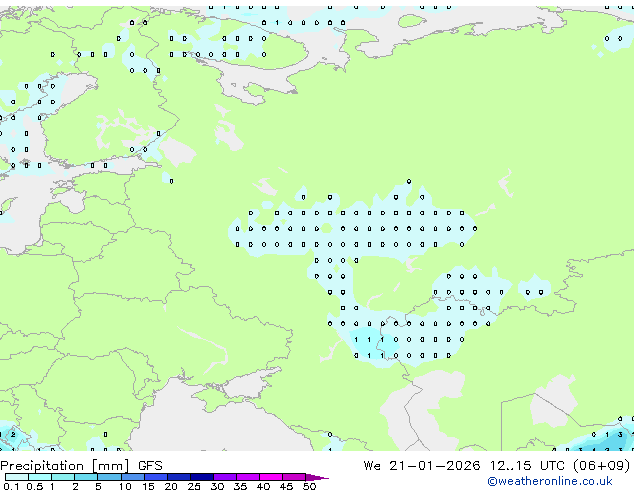Click the GFS model label
This screenshot has width=634, height=490.
pyautogui.click(x=150, y=465)
